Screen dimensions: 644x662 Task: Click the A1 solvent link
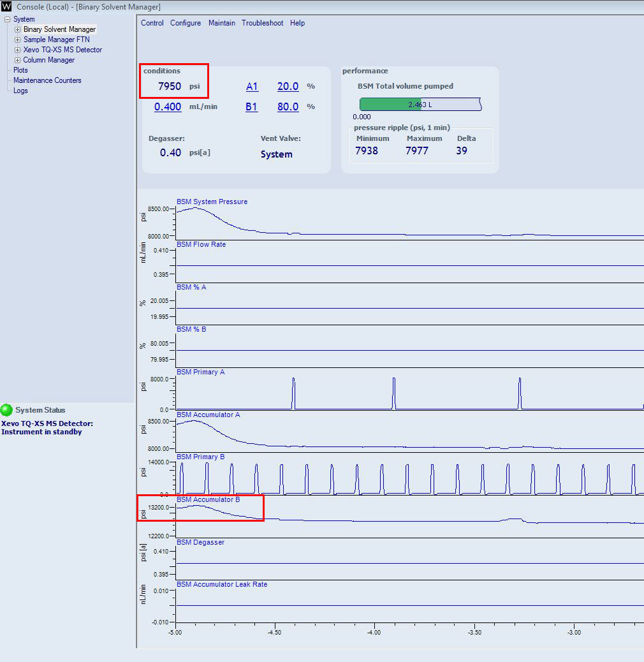tap(252, 86)
